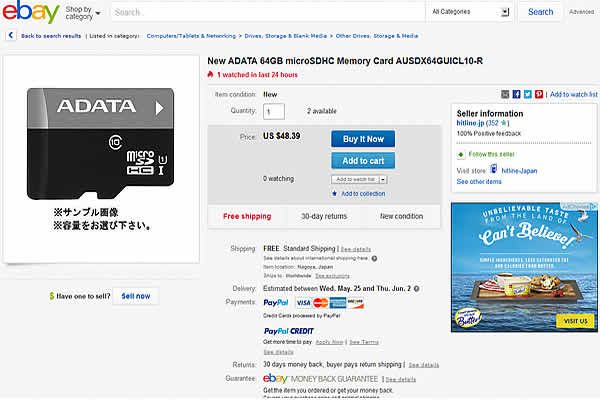Screen dimensions: 600x400
Task: Click Shipping See details link
Action: (x=355, y=249)
